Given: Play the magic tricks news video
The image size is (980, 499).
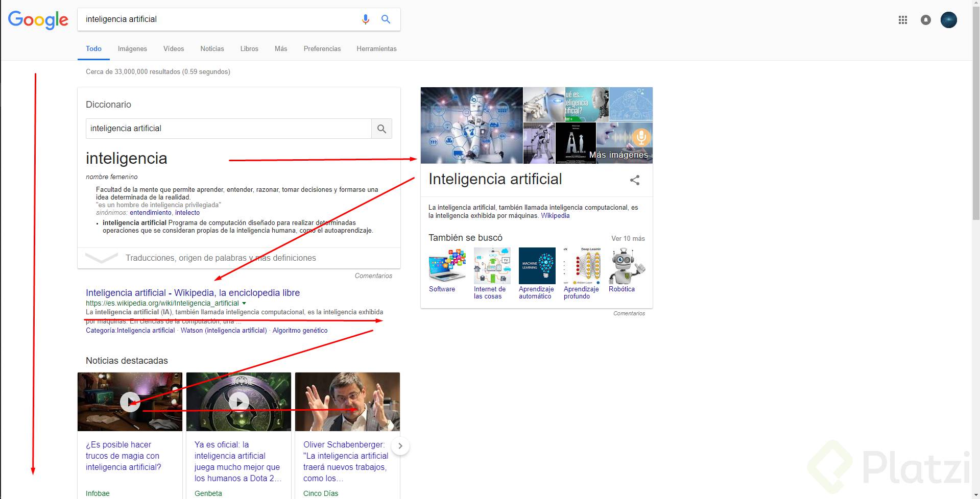Looking at the screenshot, I should click(130, 402).
